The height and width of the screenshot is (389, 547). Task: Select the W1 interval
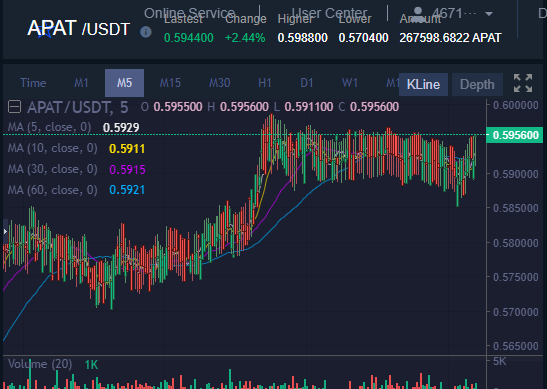pyautogui.click(x=350, y=83)
